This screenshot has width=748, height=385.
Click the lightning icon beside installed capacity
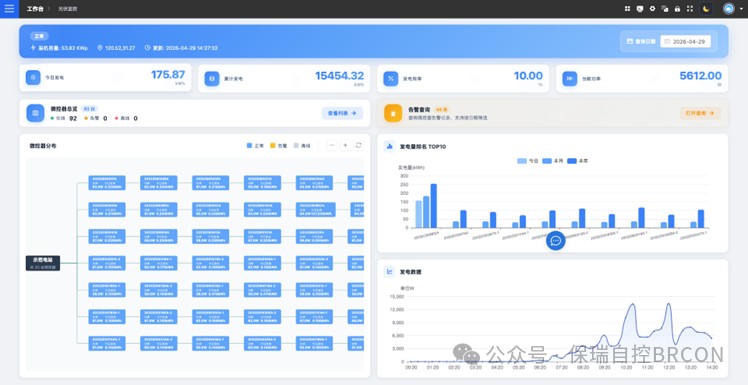point(33,48)
